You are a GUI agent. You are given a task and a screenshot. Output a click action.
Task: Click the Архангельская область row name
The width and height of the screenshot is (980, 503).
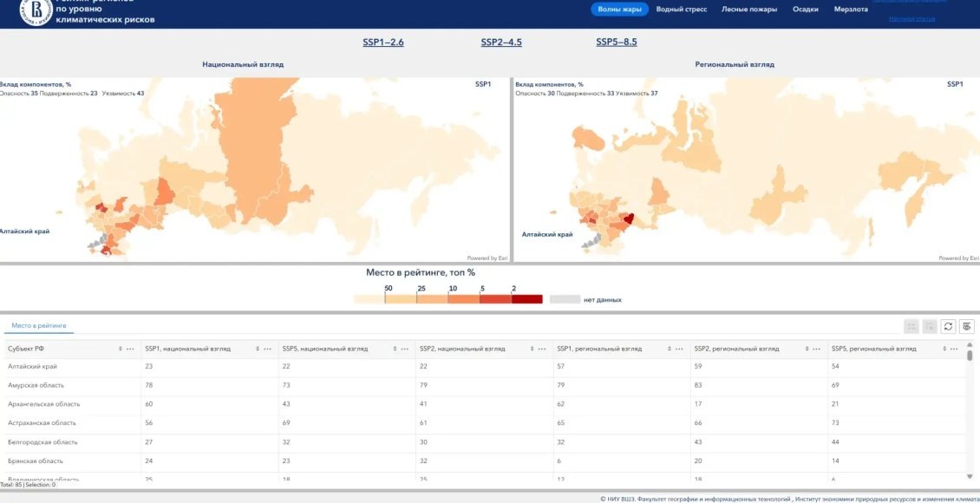point(43,403)
